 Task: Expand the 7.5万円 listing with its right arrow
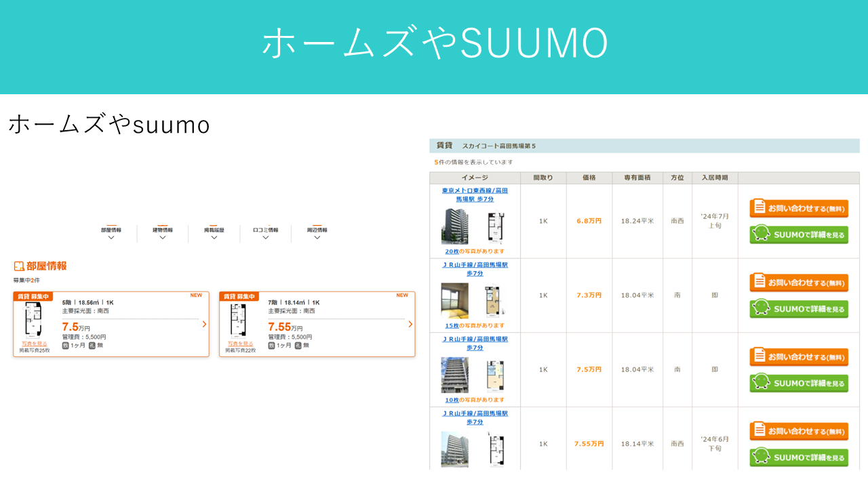[204, 324]
